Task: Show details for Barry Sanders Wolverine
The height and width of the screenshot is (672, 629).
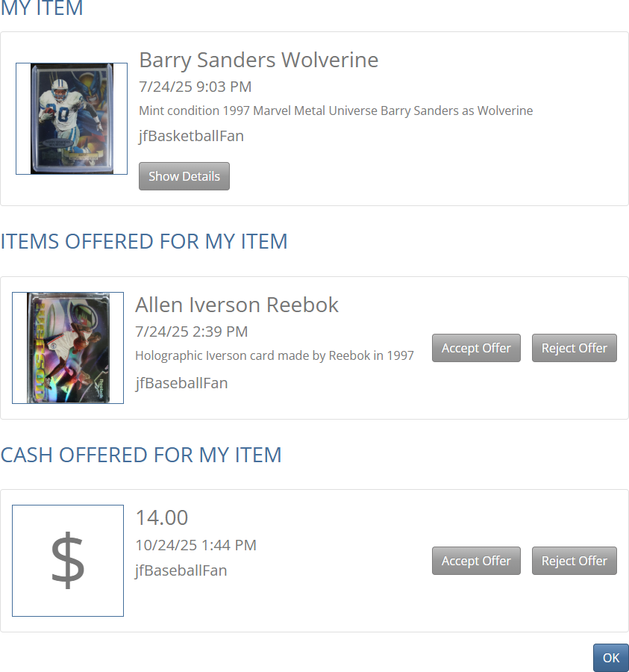Action: tap(184, 176)
